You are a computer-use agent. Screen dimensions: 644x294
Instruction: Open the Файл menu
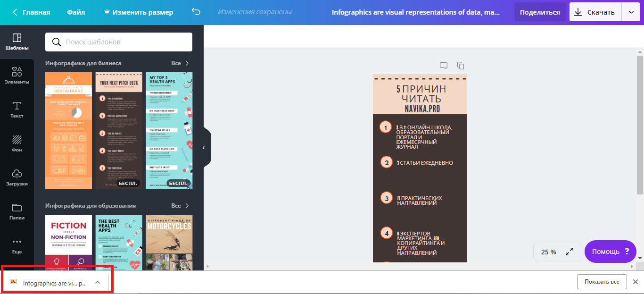76,12
